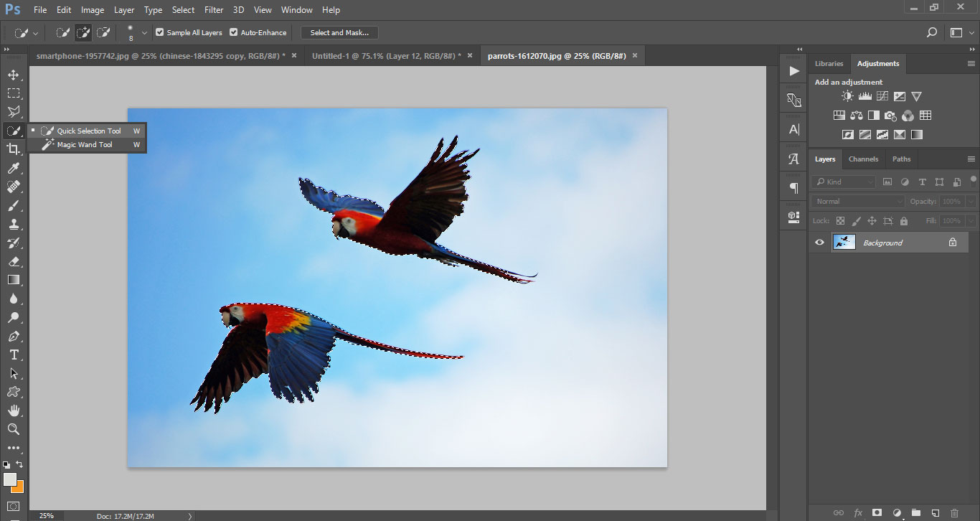Screen dimensions: 980x521
Task: Add a Brightness/Contrast adjustment
Action: click(x=848, y=96)
